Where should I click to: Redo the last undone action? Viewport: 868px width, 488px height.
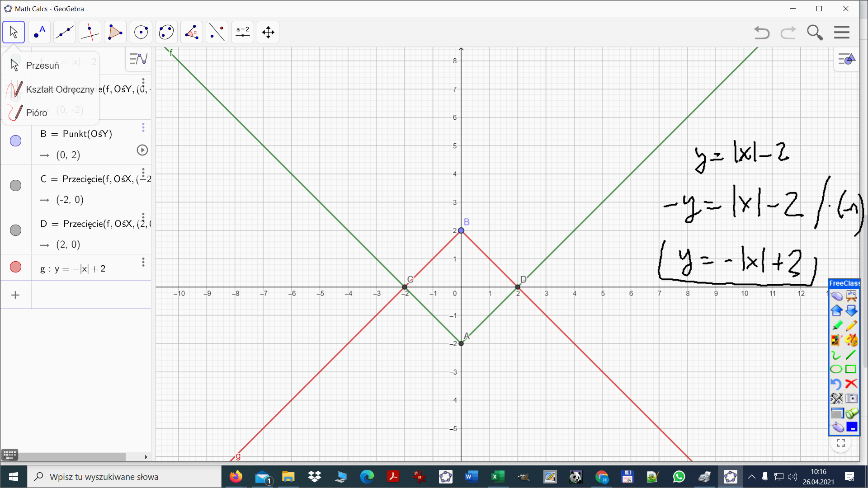coord(788,33)
